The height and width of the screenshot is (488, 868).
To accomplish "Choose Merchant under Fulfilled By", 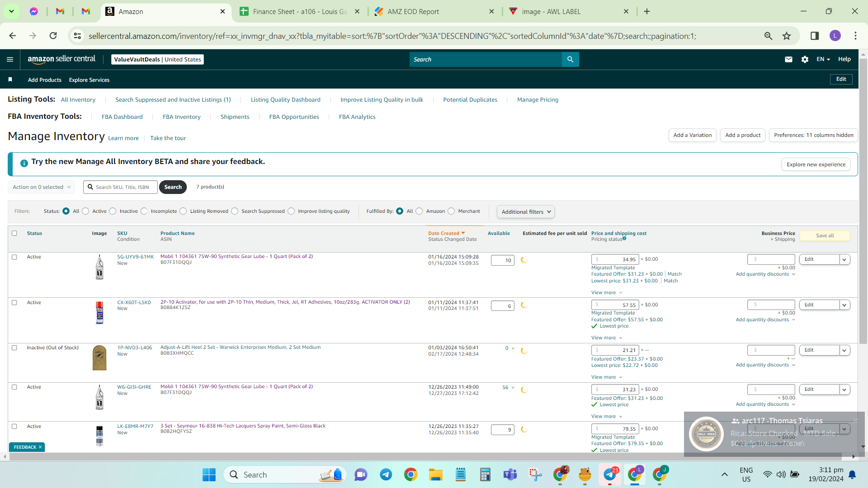I will (451, 211).
